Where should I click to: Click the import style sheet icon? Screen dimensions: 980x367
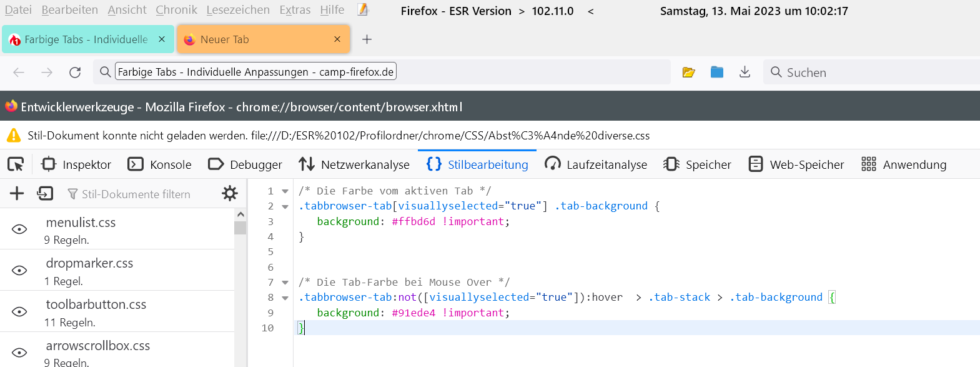click(x=45, y=194)
